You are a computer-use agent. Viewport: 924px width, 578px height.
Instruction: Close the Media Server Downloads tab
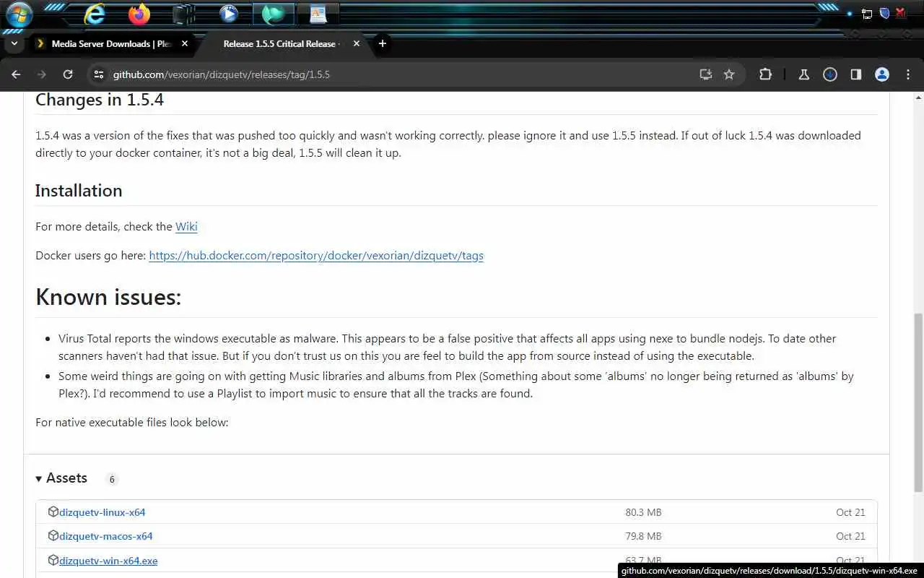pyautogui.click(x=185, y=43)
